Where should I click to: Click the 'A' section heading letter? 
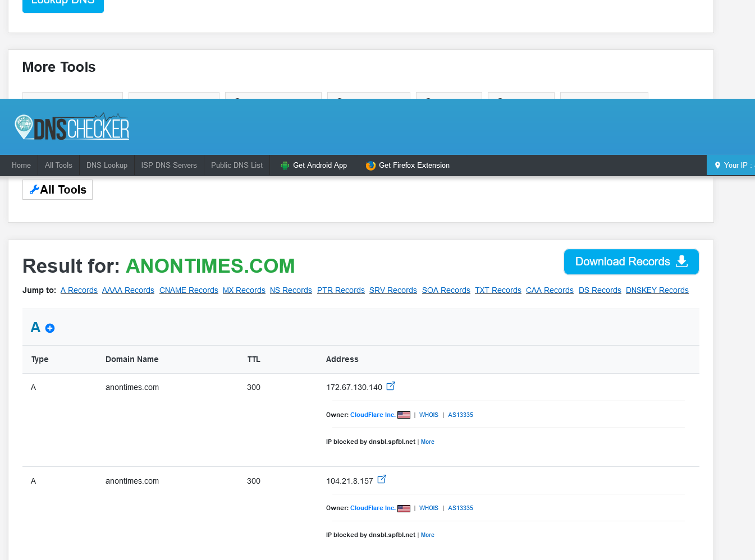tap(35, 328)
